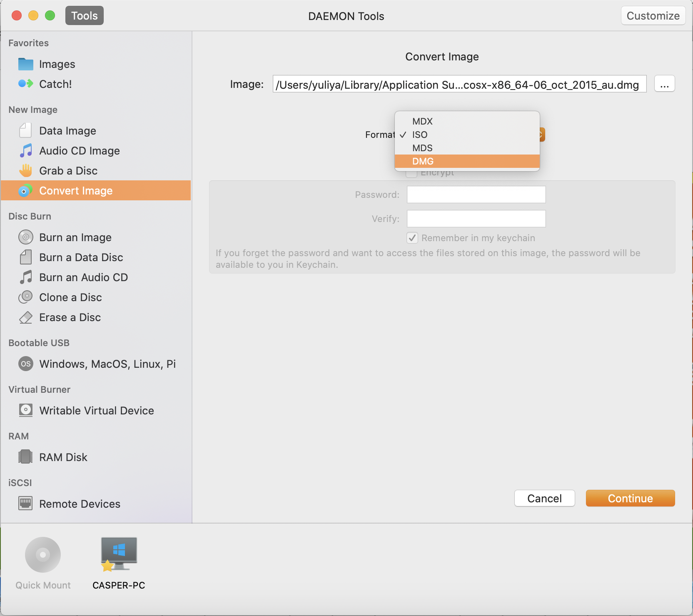Screen dimensions: 693x616
Task: Click the green fullscreen window button
Action: pos(50,16)
